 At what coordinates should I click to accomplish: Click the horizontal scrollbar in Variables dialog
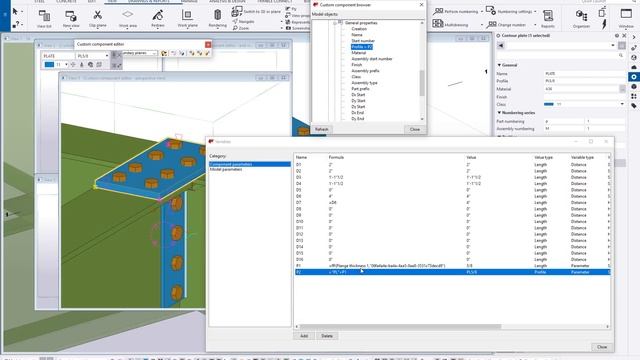click(x=400, y=327)
